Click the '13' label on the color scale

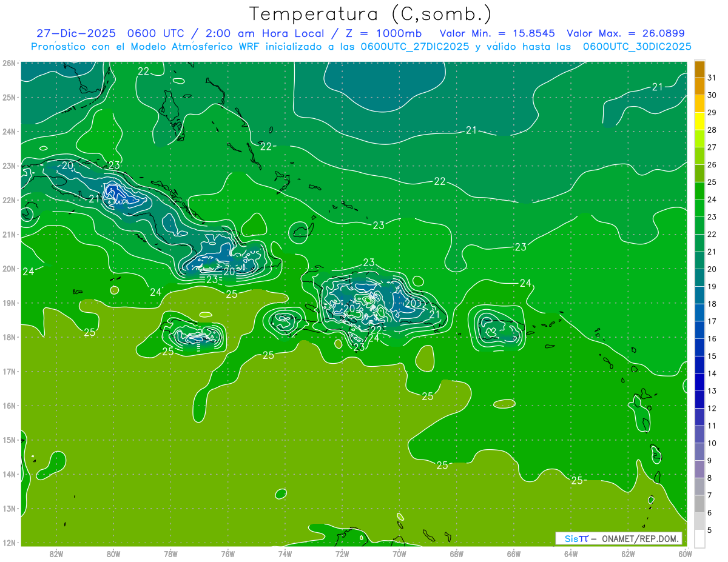point(712,391)
